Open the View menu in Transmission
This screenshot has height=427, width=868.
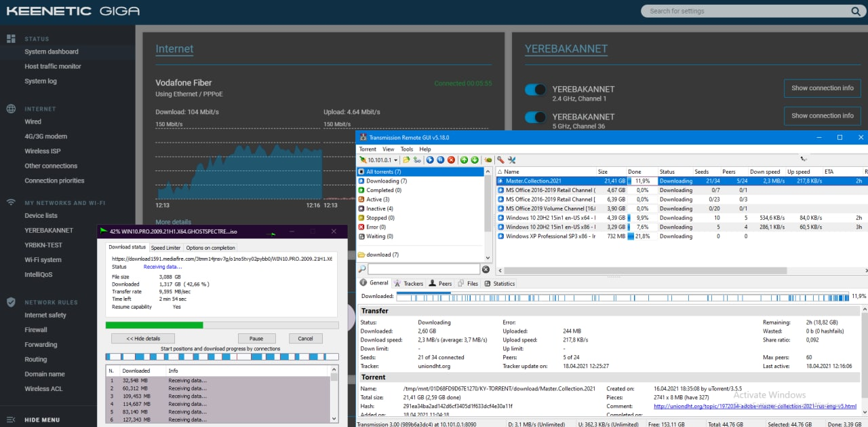[x=388, y=149]
